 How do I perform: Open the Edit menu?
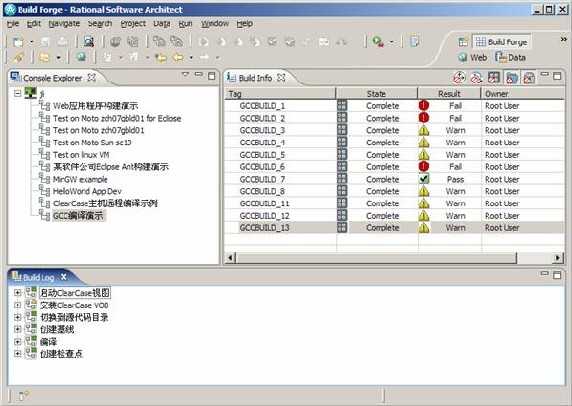34,24
